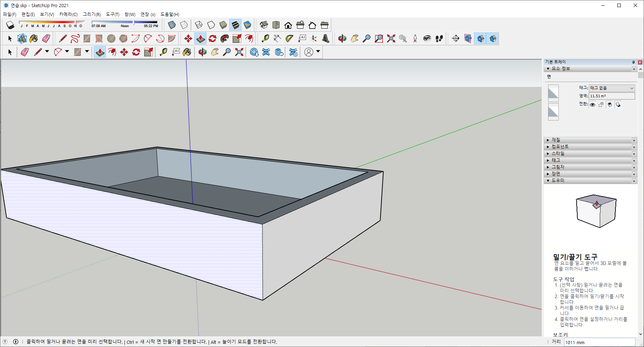Screen dimensions: 644x347
Task: Select the Position Camera tool
Action: coord(415,39)
